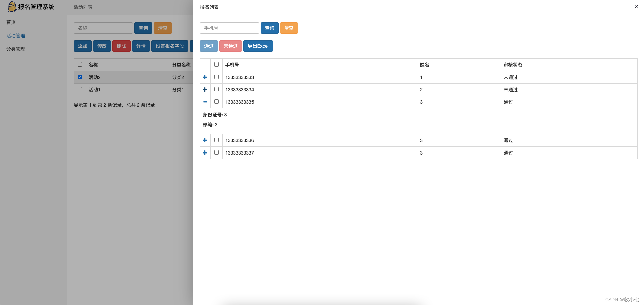This screenshot has height=305, width=644.
Task: Uncheck the 活动2 row checkbox
Action: [80, 77]
